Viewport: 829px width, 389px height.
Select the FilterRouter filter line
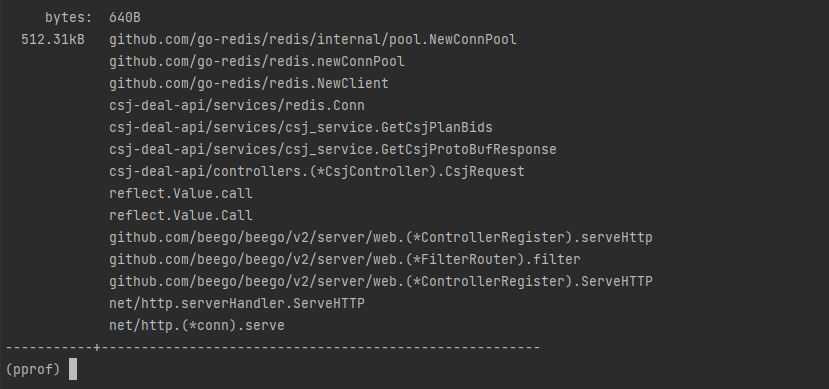click(x=345, y=260)
